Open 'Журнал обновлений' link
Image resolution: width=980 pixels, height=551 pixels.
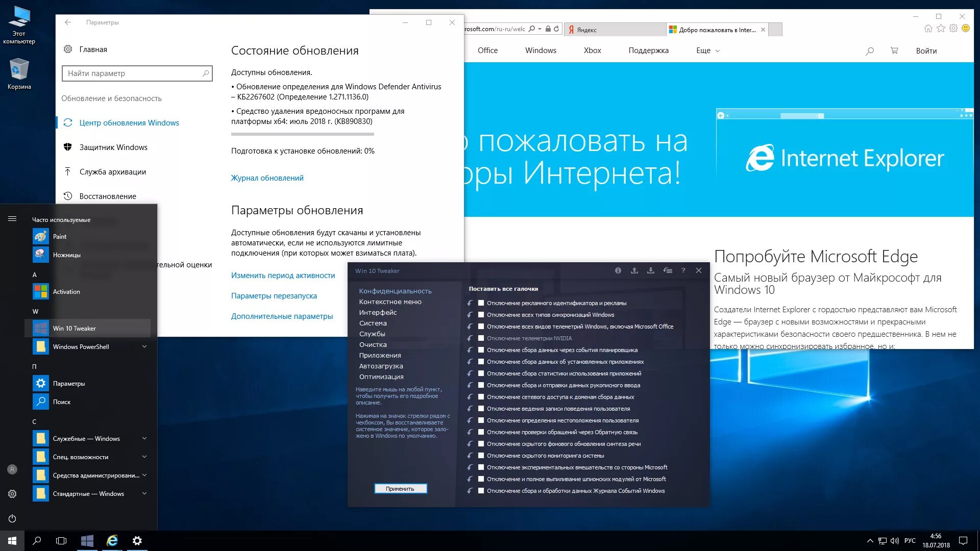click(267, 178)
